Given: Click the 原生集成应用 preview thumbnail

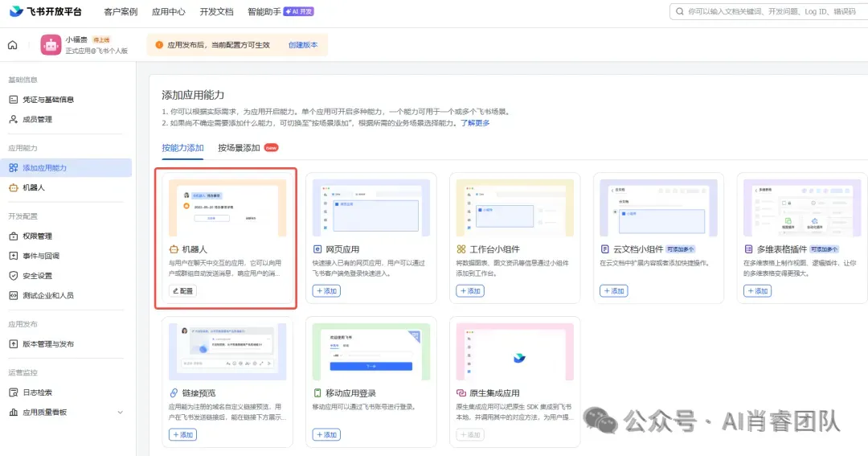Looking at the screenshot, I should tap(515, 351).
